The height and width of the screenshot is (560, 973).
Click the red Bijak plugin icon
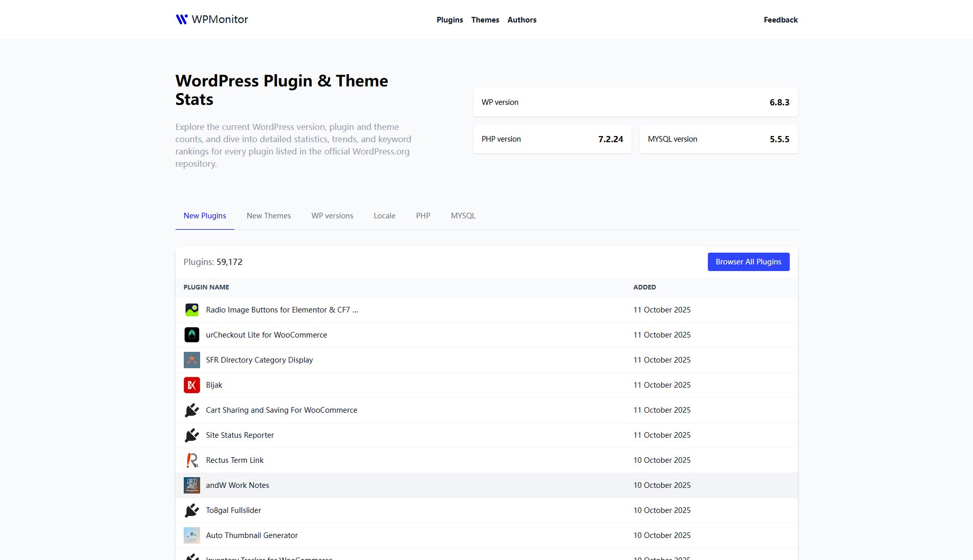(192, 385)
